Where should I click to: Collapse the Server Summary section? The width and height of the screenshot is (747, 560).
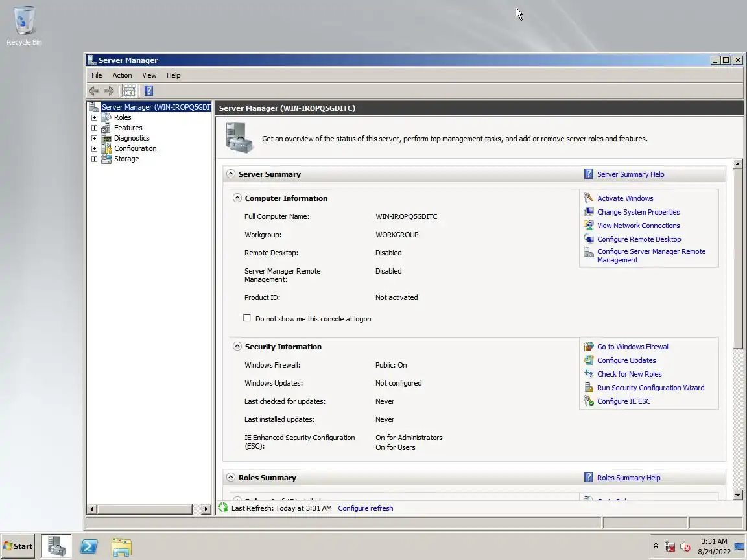pyautogui.click(x=231, y=174)
